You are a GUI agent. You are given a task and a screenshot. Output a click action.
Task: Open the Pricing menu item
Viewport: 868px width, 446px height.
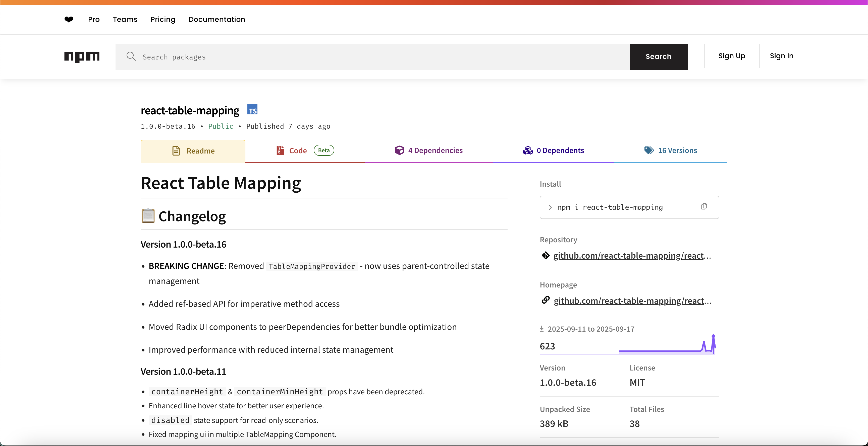click(x=163, y=20)
